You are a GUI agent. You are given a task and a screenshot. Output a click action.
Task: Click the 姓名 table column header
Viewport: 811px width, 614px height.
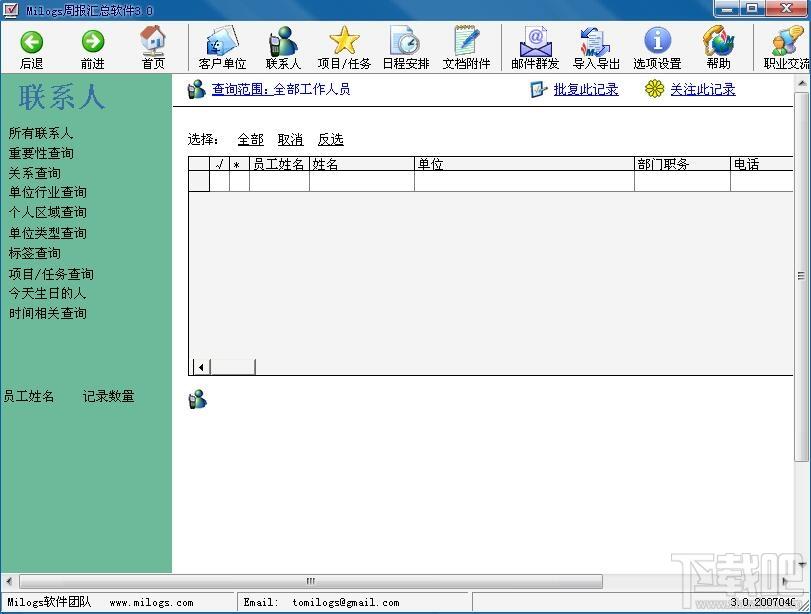(362, 163)
